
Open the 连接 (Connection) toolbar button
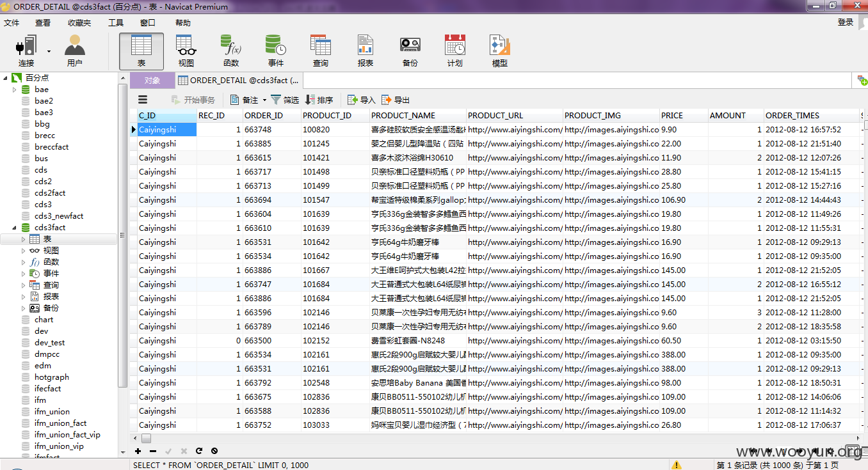click(26, 51)
